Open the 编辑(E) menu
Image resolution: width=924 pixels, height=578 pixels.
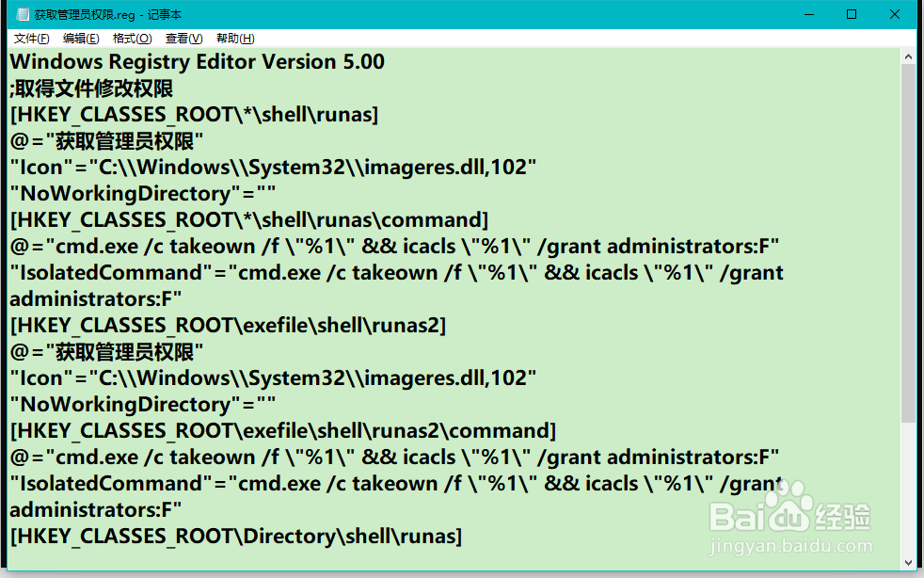pos(81,39)
